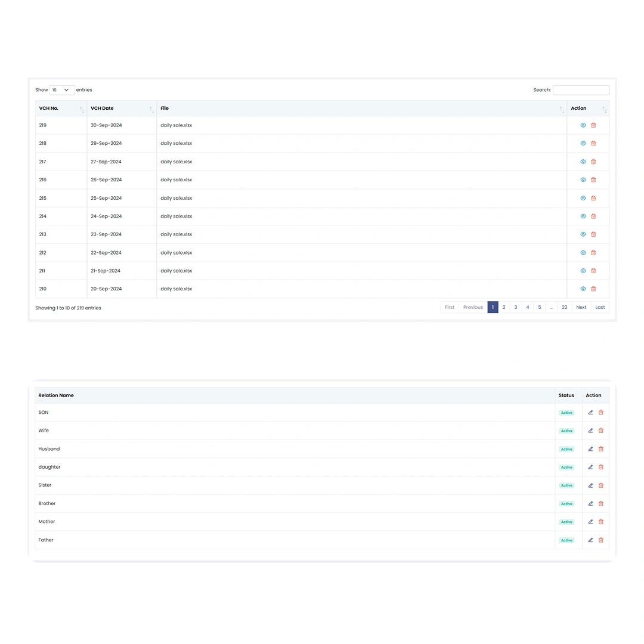This screenshot has height=644, width=644.
Task: Sort table by VCH No. column
Action: click(x=61, y=109)
